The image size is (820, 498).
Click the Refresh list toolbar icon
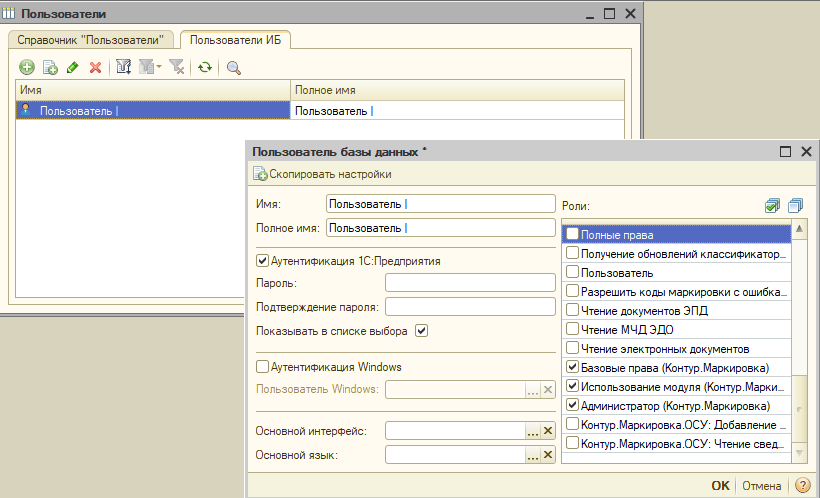204,67
